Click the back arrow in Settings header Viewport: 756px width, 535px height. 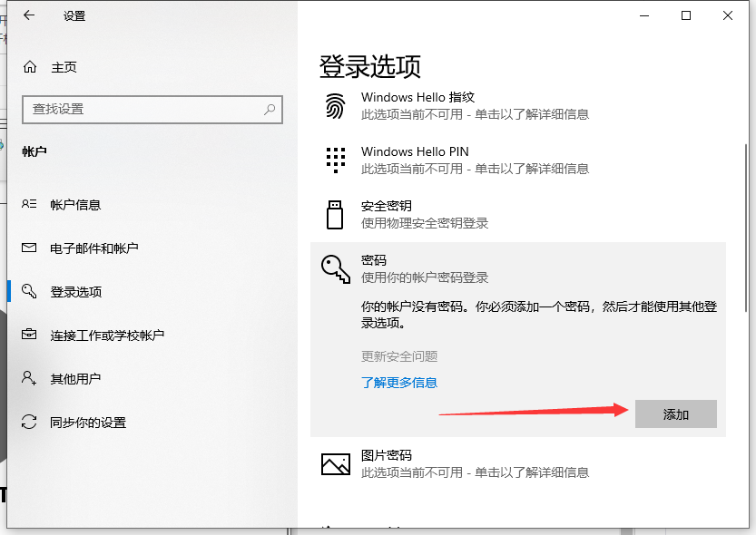tap(29, 15)
